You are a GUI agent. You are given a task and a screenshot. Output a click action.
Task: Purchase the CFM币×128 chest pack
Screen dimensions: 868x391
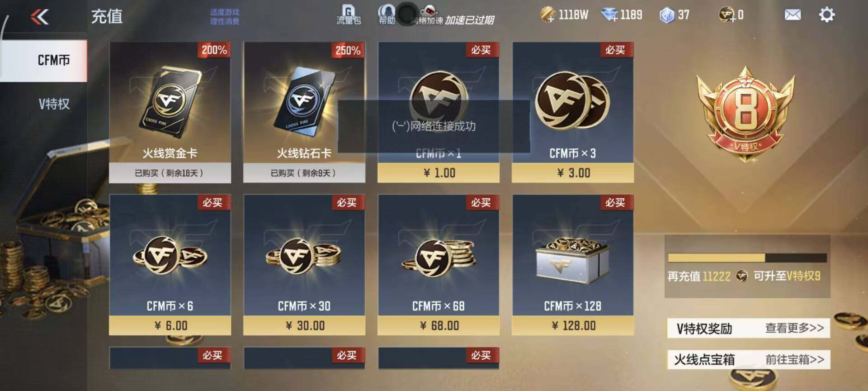[572, 265]
